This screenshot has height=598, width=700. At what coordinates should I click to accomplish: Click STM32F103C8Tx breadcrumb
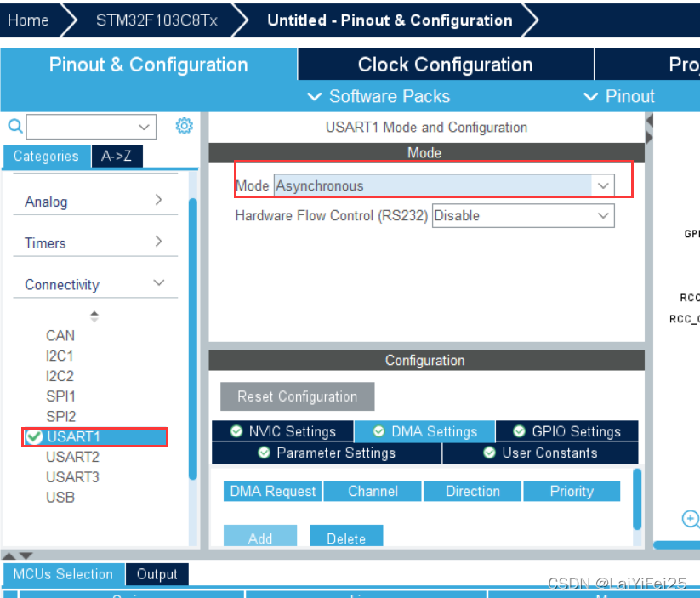[157, 20]
